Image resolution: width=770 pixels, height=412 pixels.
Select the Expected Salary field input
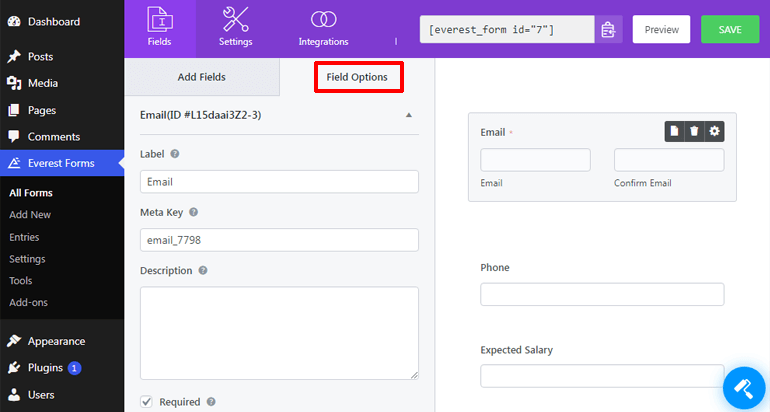click(x=602, y=376)
